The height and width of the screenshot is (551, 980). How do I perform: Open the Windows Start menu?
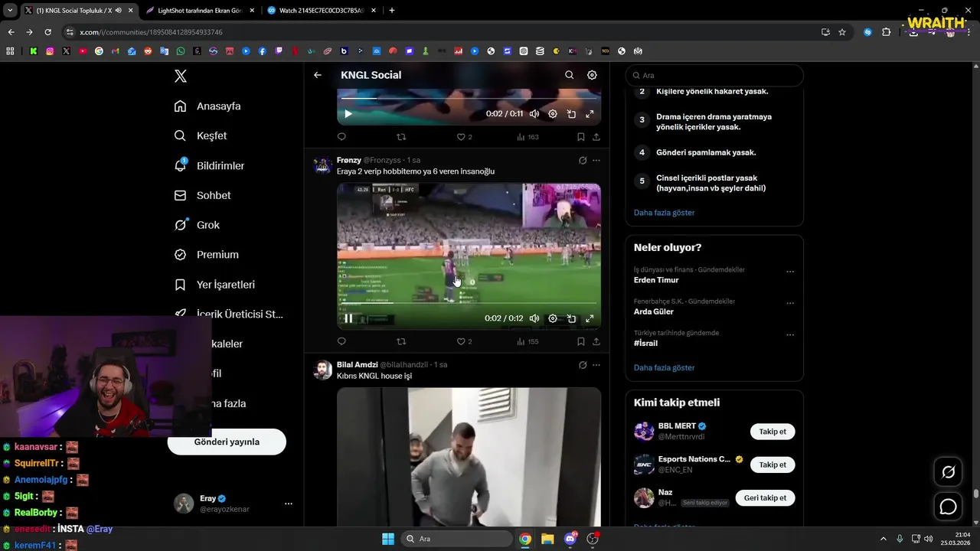tap(388, 539)
